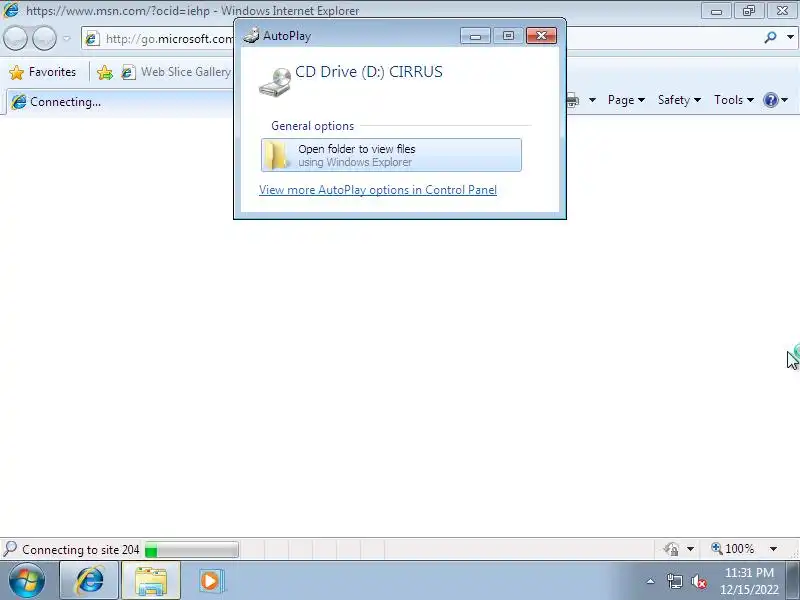Minimize the AutoPlay dialog
This screenshot has height=600, width=800.
tap(476, 36)
